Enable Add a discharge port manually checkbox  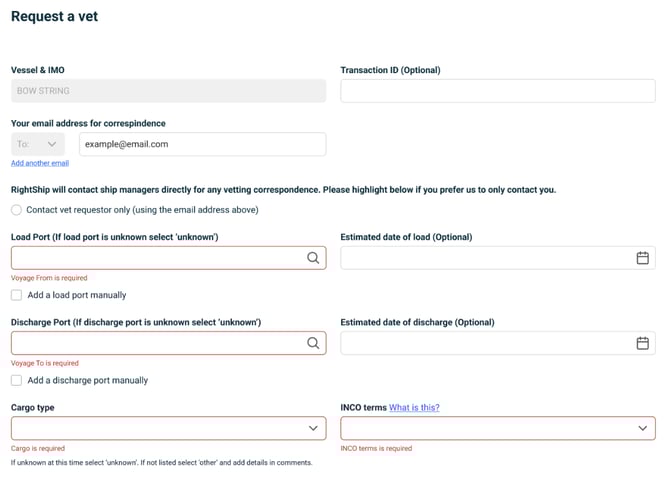[x=16, y=380]
